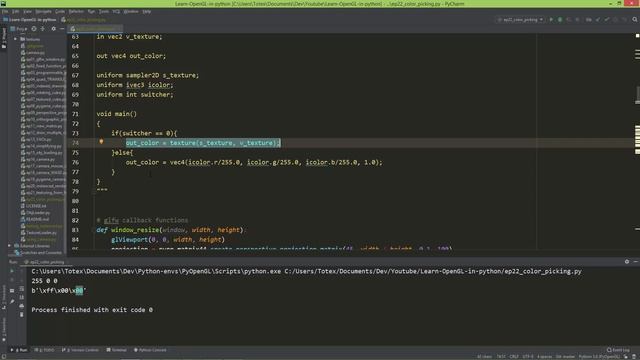The width and height of the screenshot is (640, 360).
Task: Open the Help menu
Action: [x=147, y=11]
